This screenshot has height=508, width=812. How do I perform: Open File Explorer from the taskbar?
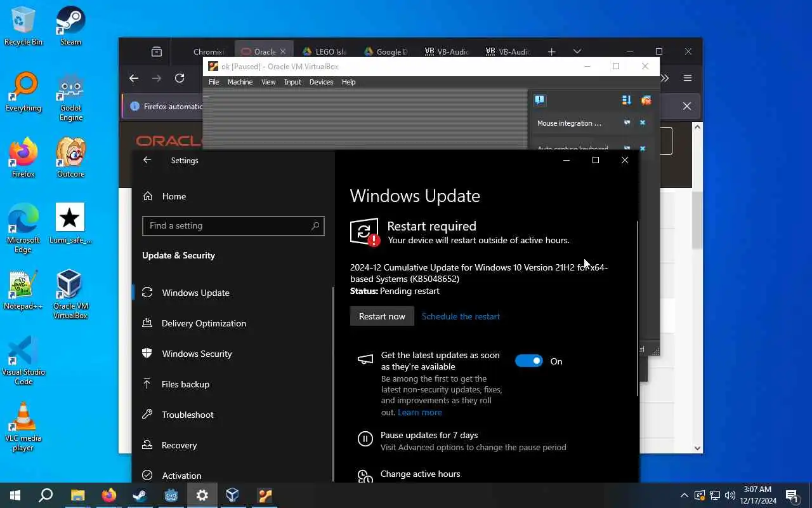click(77, 495)
